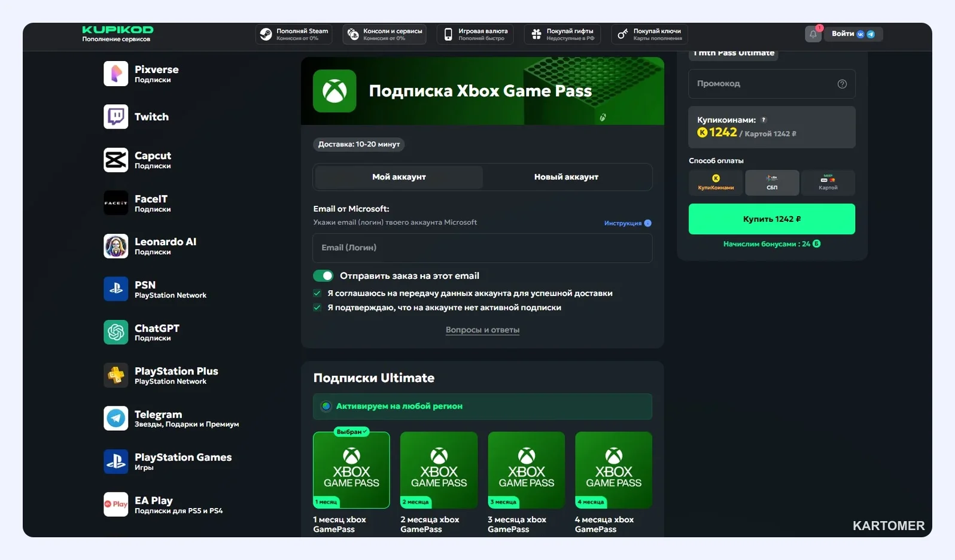
Task: Click the phone icon for Игровая валюта
Action: [448, 34]
